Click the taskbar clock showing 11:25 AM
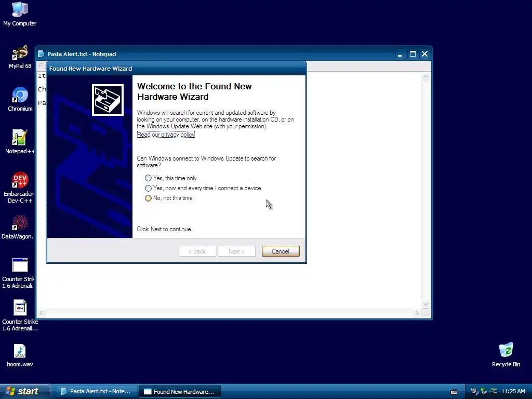Viewport: 532px width, 399px height. pyautogui.click(x=513, y=392)
